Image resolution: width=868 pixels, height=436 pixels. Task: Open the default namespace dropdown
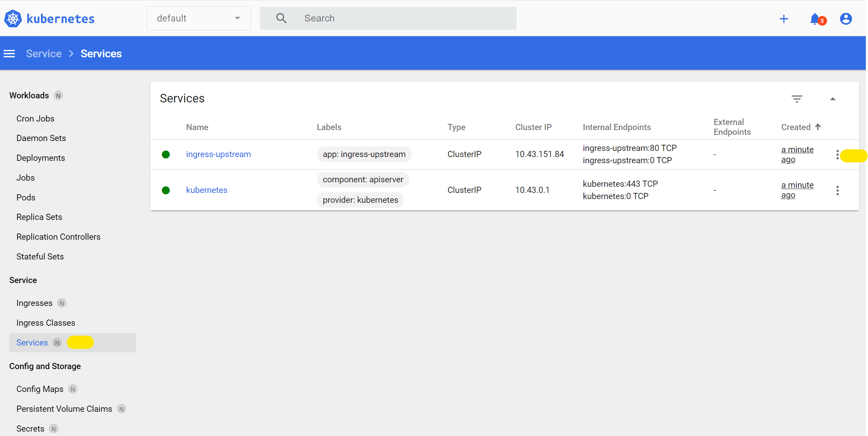[x=199, y=18]
